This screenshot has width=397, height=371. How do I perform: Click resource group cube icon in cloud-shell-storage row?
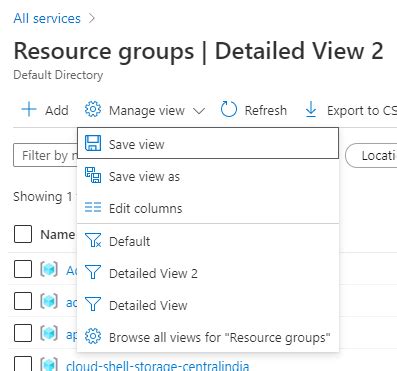coord(49,364)
